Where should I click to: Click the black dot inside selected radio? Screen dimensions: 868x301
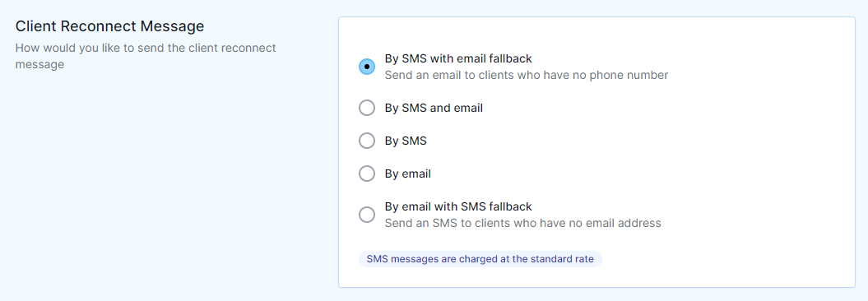point(367,67)
